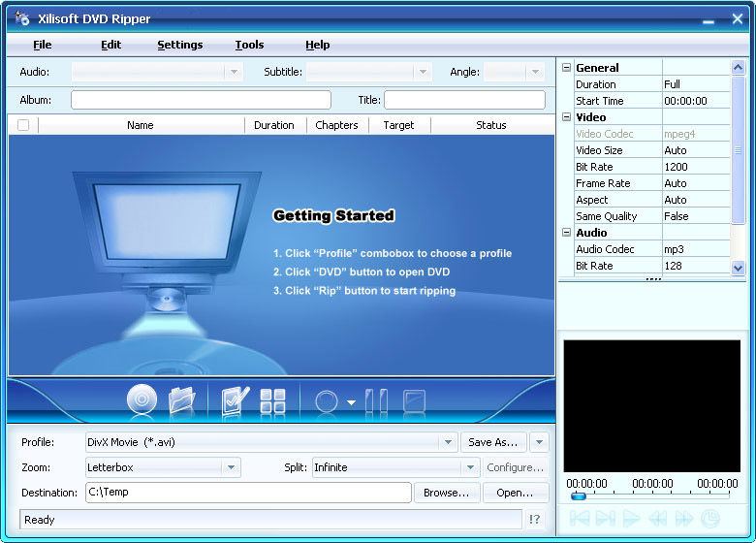Click the Status column header
756x543 pixels.
point(491,125)
